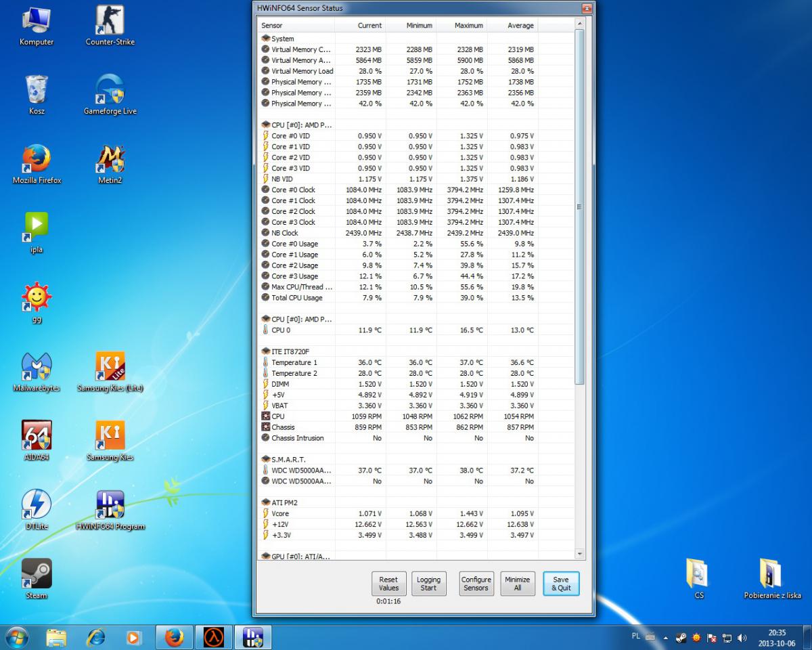812x650 pixels.
Task: Open the Action Center flag in the tray
Action: coord(712,637)
